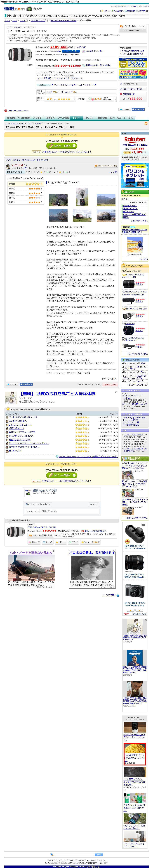The height and width of the screenshot is (868, 153).
Task: Switch to the 買取価格 tab
Action: [37, 118]
